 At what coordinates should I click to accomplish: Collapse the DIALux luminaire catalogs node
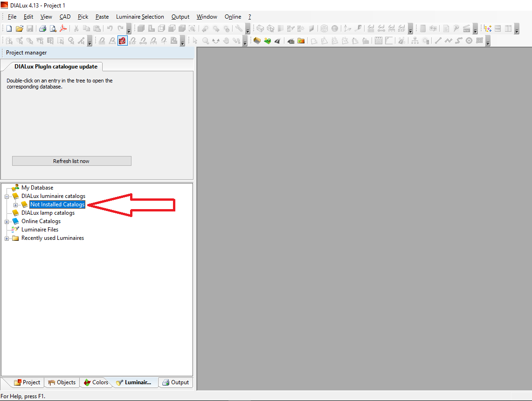[x=7, y=197]
